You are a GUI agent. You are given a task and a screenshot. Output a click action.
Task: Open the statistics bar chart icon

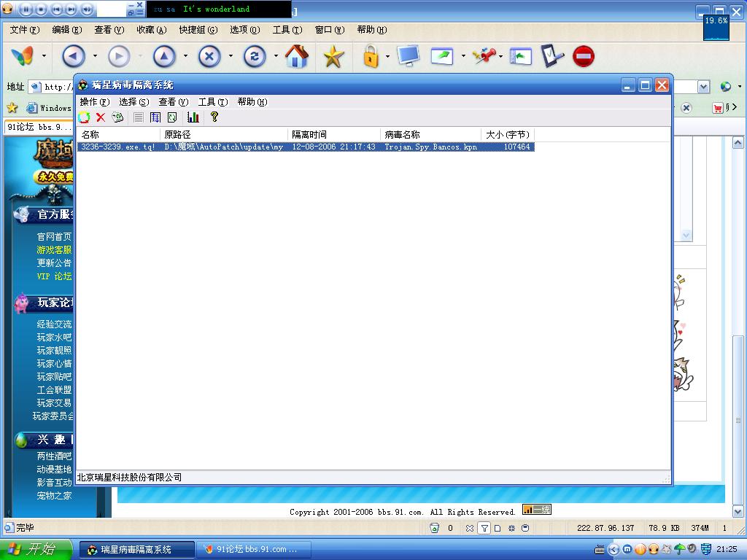[193, 117]
